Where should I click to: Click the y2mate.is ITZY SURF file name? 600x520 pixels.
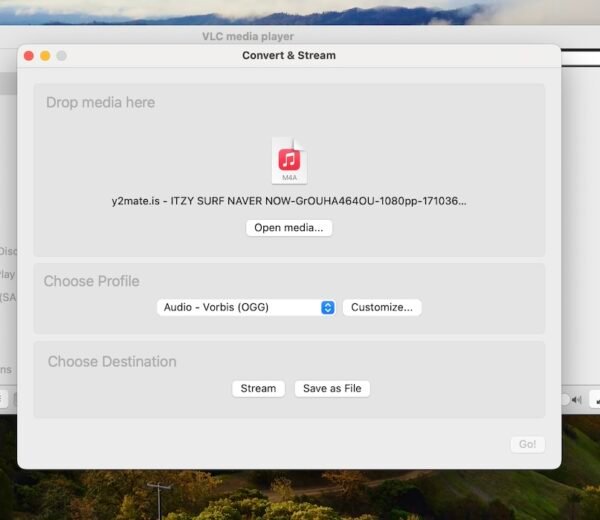coord(289,201)
